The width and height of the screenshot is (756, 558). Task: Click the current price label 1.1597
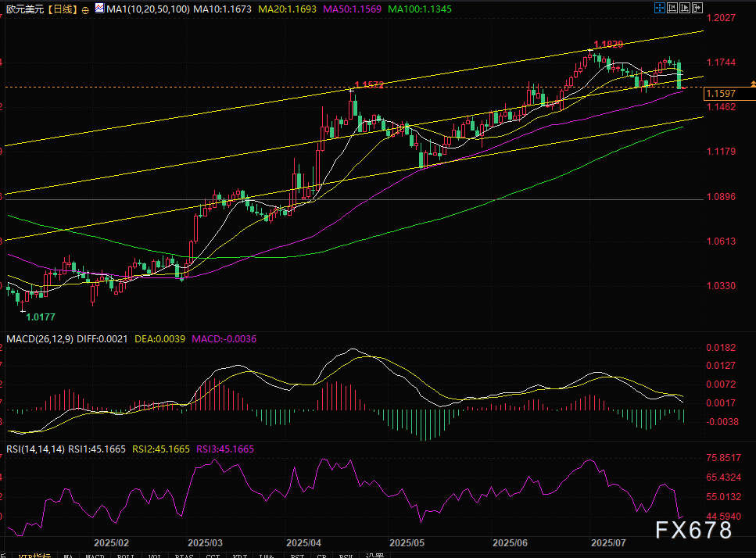point(719,94)
